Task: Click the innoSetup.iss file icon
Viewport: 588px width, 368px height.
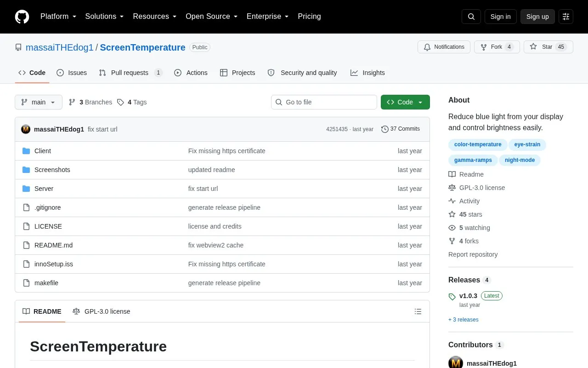Action: click(x=26, y=264)
